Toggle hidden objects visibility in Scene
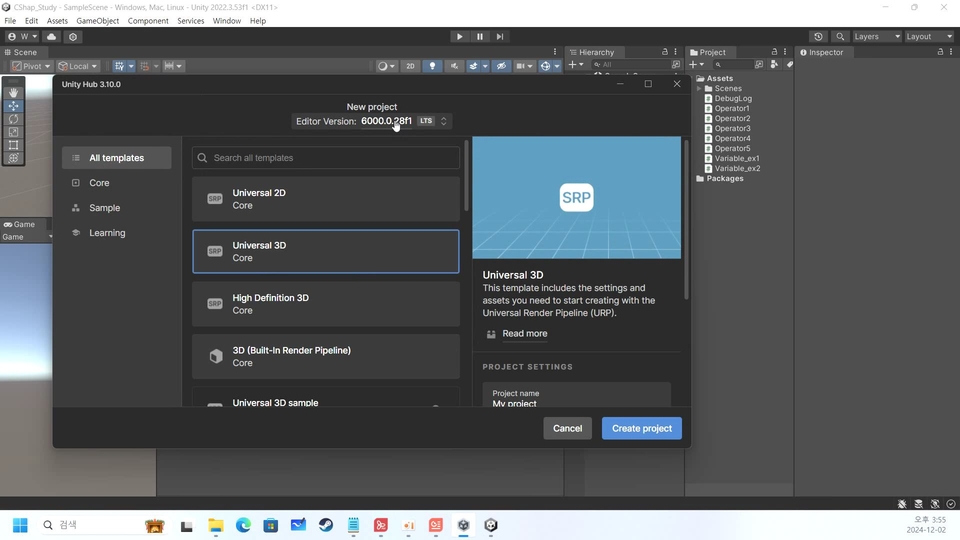 [x=501, y=66]
